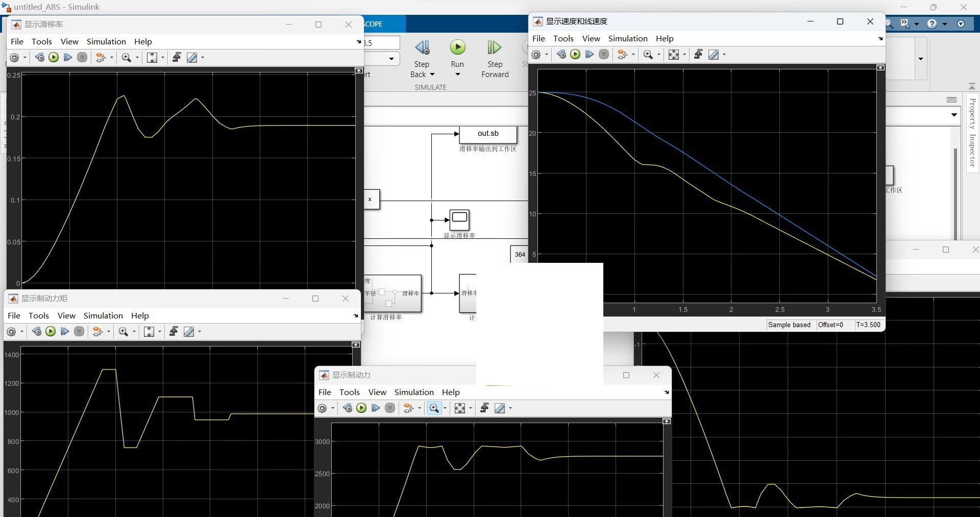This screenshot has height=517, width=980.
Task: Open Configuration Properties gear in 显示速度和线速度 scope
Action: pyautogui.click(x=536, y=55)
